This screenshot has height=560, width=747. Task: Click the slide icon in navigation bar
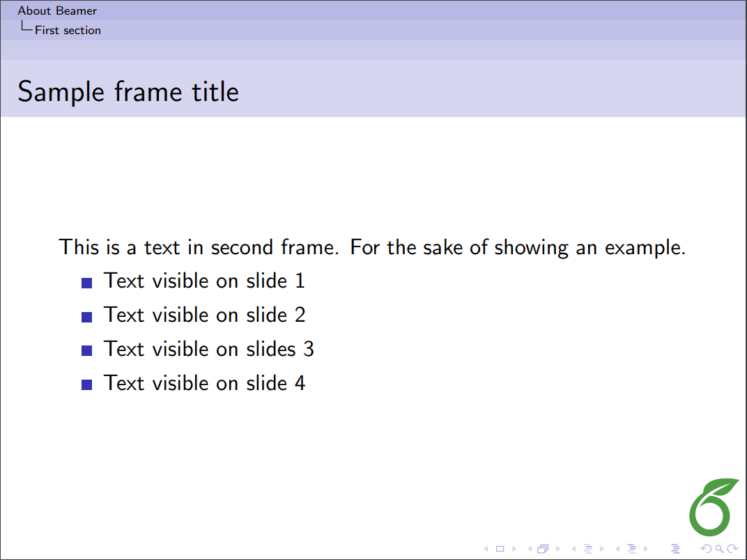[x=499, y=549]
